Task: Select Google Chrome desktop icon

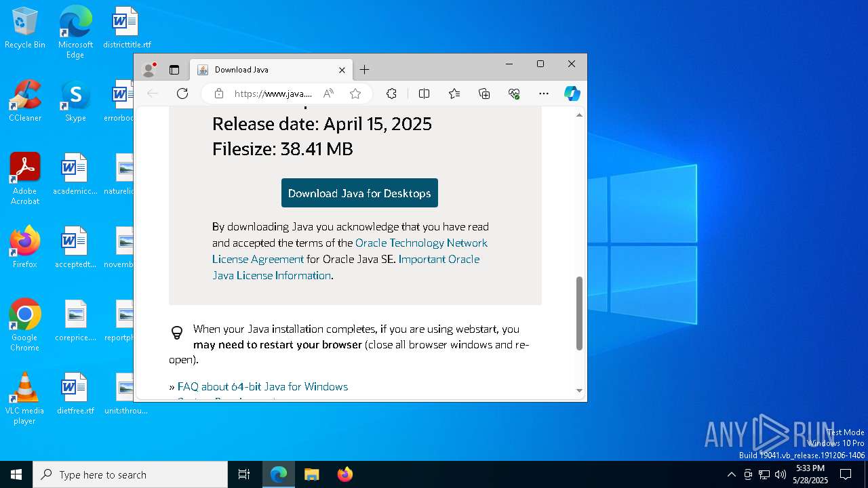Action: (25, 325)
